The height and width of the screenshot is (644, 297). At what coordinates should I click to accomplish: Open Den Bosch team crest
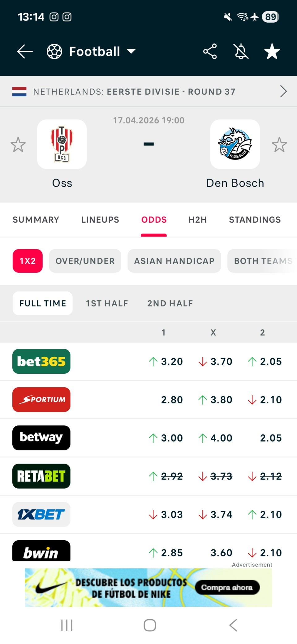pyautogui.click(x=235, y=144)
